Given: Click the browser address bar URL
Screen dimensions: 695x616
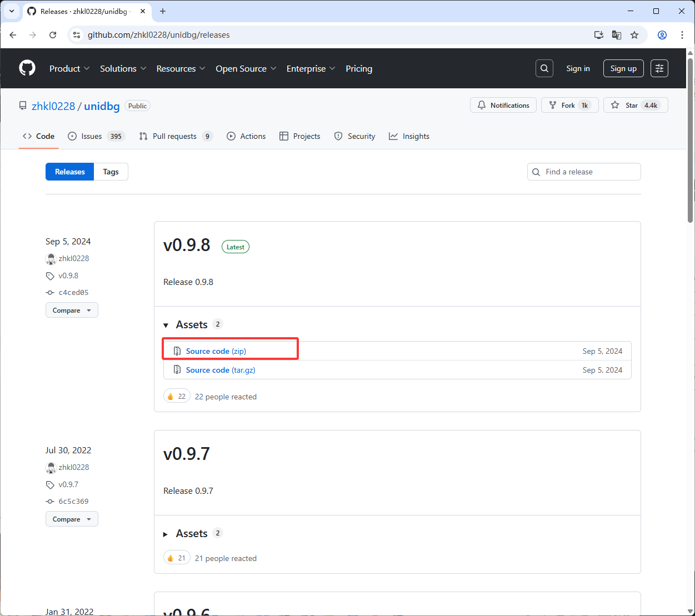Looking at the screenshot, I should coord(158,35).
